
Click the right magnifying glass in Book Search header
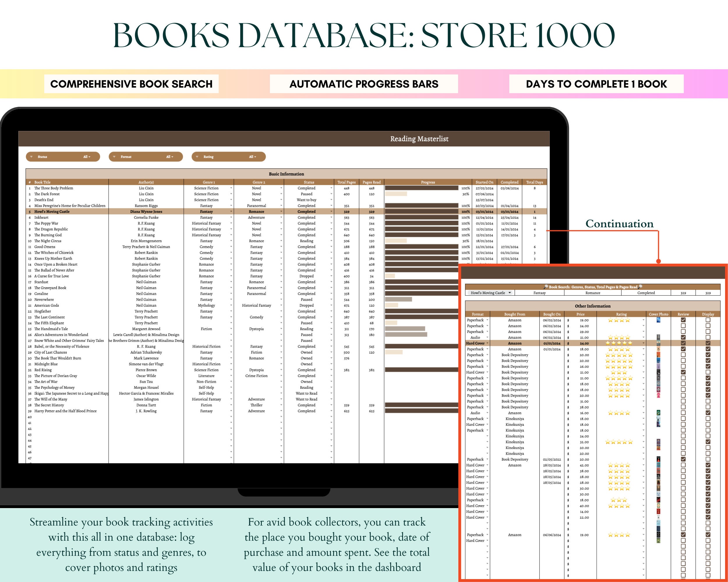pos(640,287)
